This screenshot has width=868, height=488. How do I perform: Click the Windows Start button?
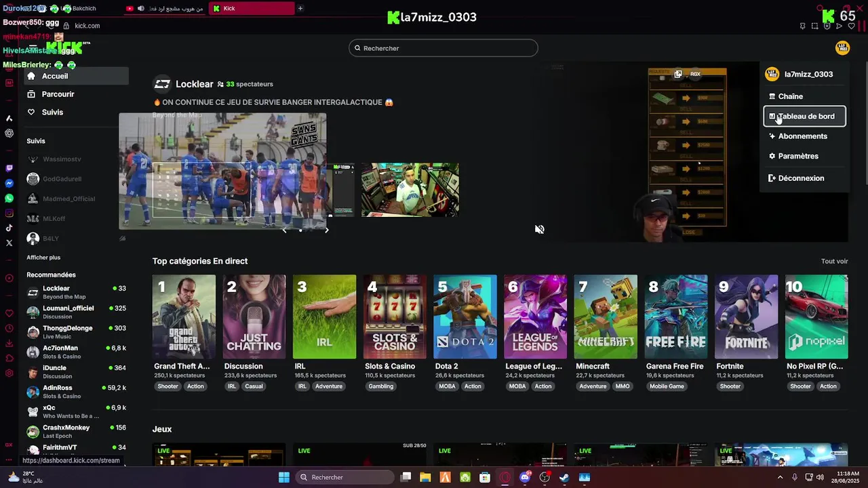[284, 477]
